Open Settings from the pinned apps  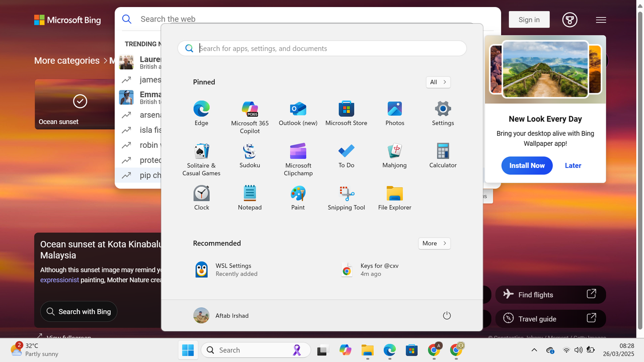(443, 114)
